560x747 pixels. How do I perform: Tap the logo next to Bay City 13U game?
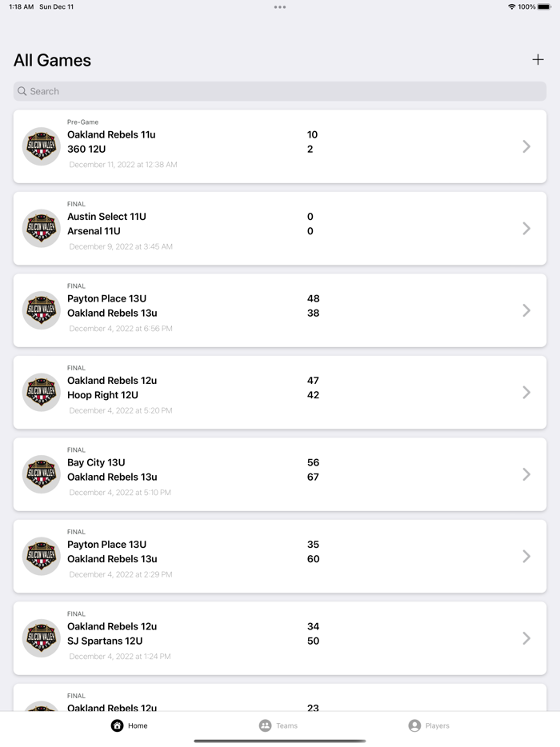click(41, 474)
